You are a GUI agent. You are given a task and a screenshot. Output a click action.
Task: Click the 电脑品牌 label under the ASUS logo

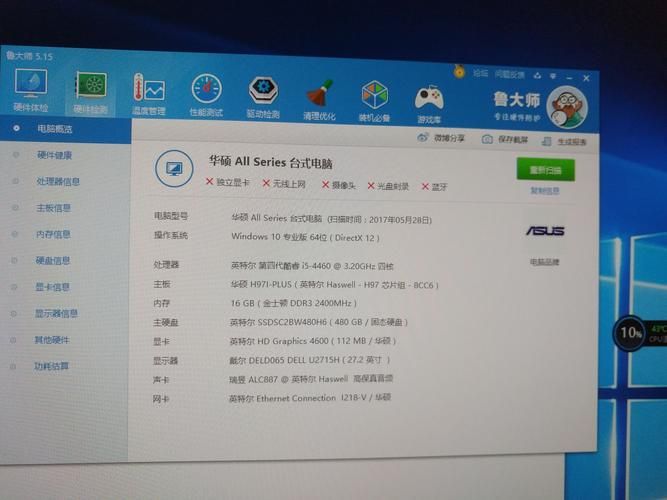coord(544,262)
